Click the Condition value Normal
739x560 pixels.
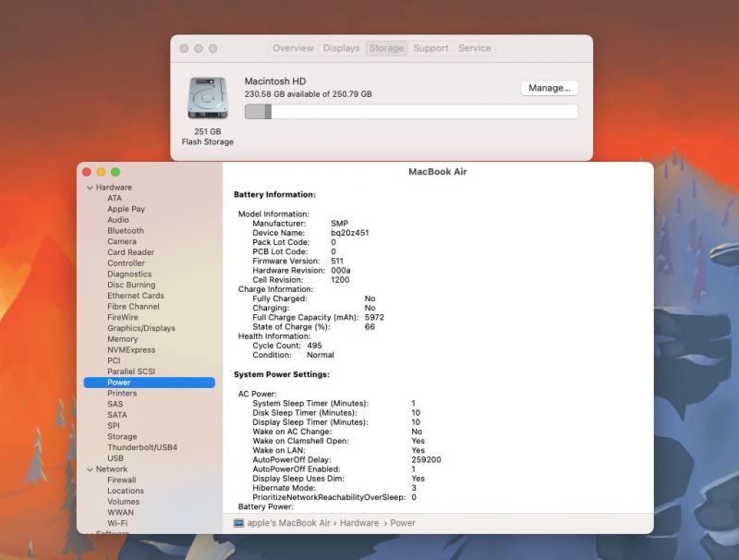pos(320,355)
